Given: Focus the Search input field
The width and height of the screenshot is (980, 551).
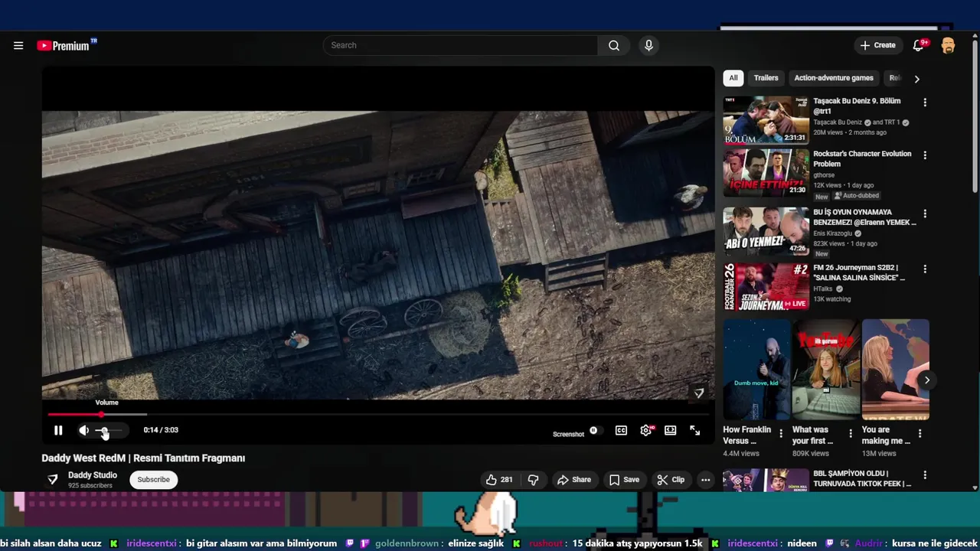Looking at the screenshot, I should 460,45.
